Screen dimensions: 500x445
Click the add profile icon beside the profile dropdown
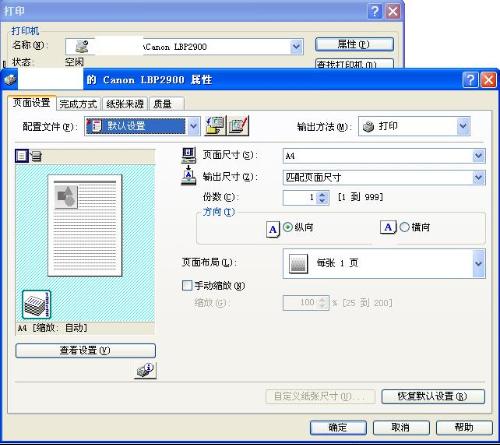215,126
